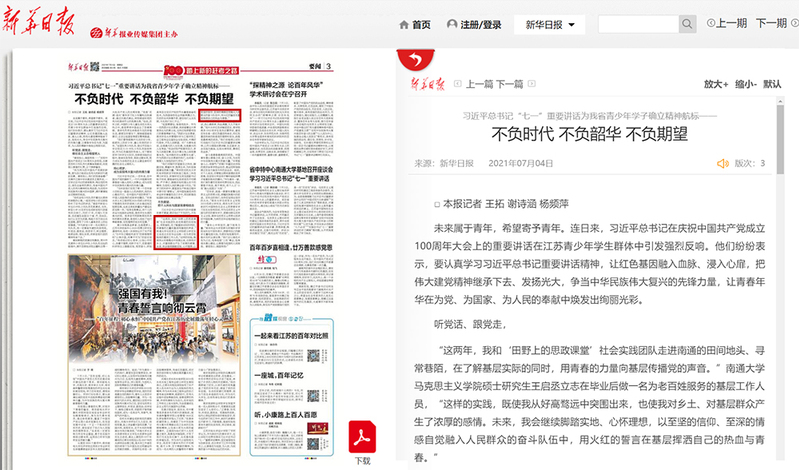The image size is (799, 470).
Task: Enlarge text with 放大+
Action: [x=718, y=85]
